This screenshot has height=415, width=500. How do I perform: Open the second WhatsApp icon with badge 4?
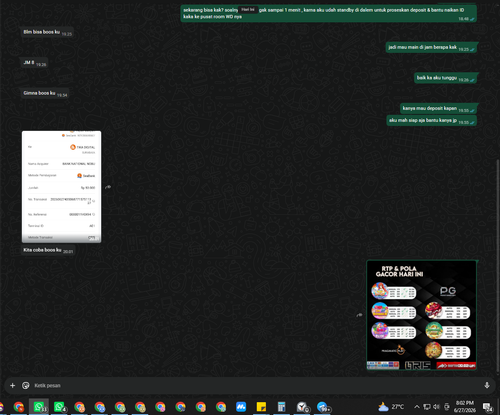pyautogui.click(x=60, y=407)
